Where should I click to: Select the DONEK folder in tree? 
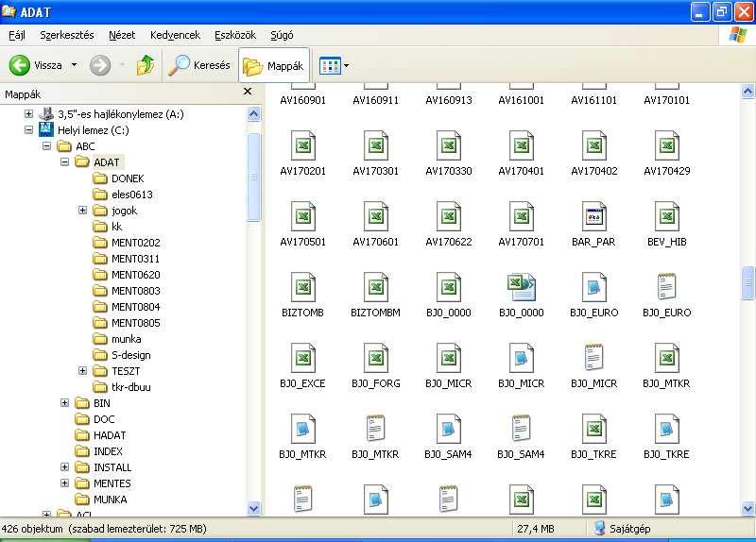[119, 178]
